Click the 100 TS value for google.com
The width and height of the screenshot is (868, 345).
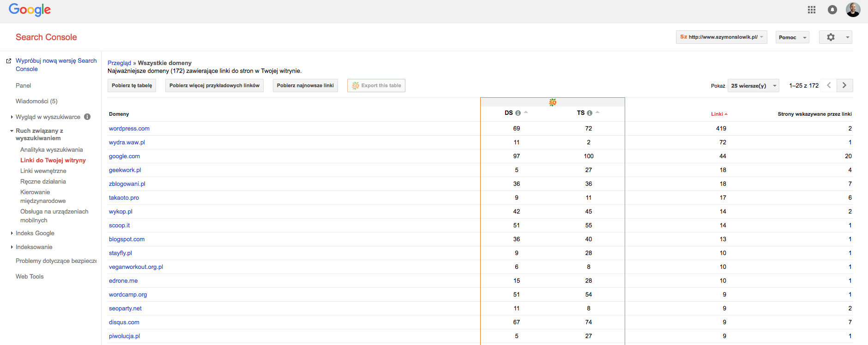point(589,156)
